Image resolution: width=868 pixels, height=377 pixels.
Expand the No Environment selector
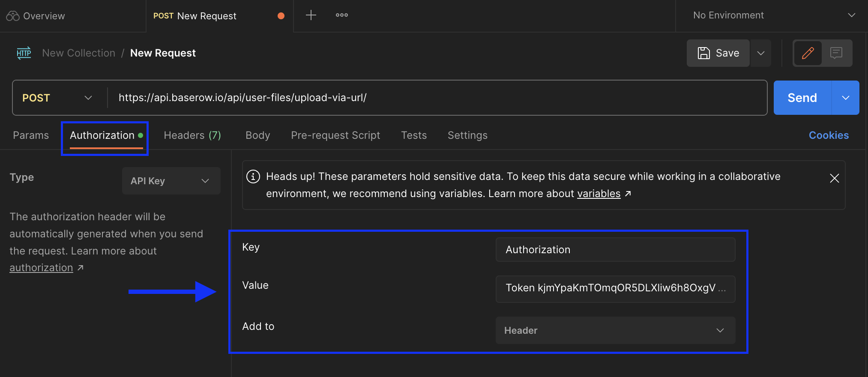coord(774,15)
